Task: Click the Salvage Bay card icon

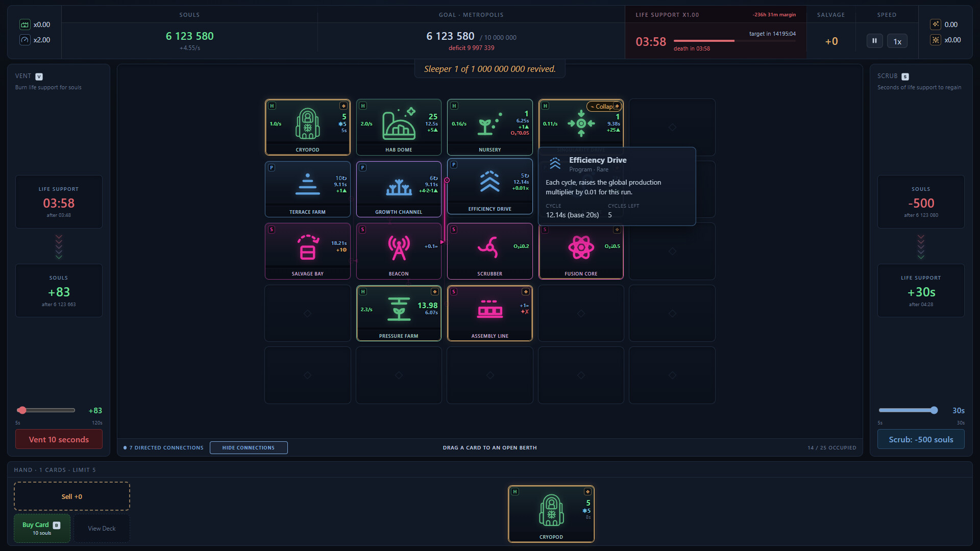Action: pos(308,247)
